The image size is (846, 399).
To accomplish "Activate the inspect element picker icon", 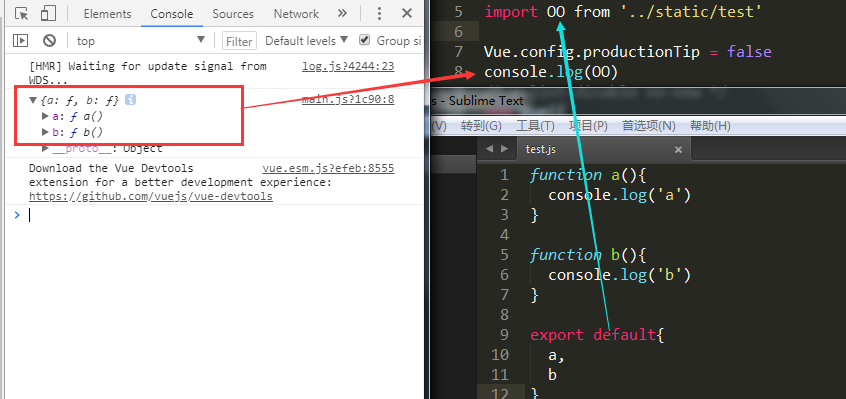I will pyautogui.click(x=22, y=13).
